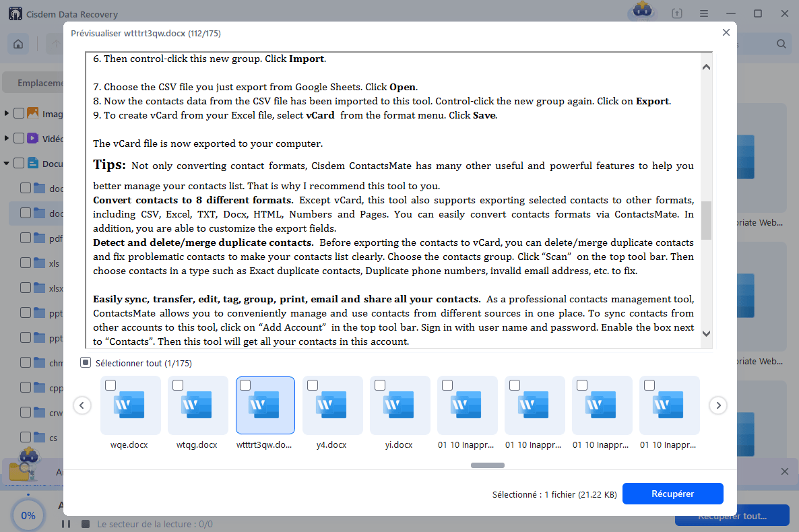This screenshot has height=532, width=799.
Task: Open search via the magnifier icon in main window
Action: coord(781,44)
